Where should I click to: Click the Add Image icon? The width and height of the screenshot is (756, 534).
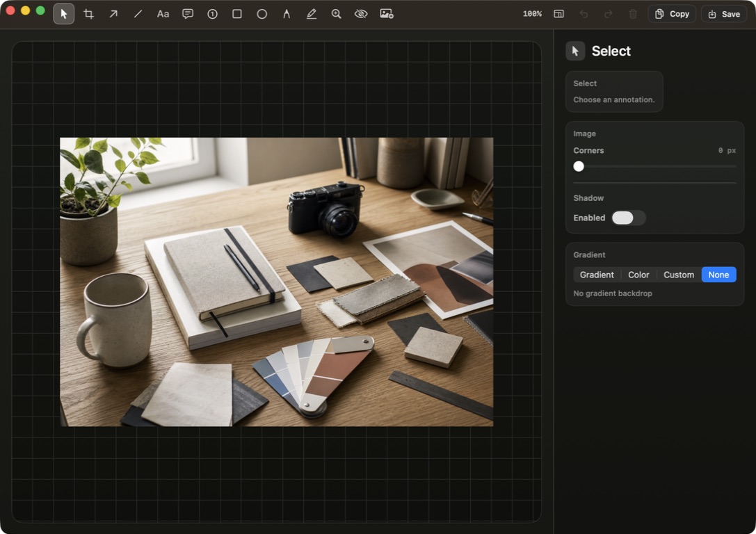[387, 14]
